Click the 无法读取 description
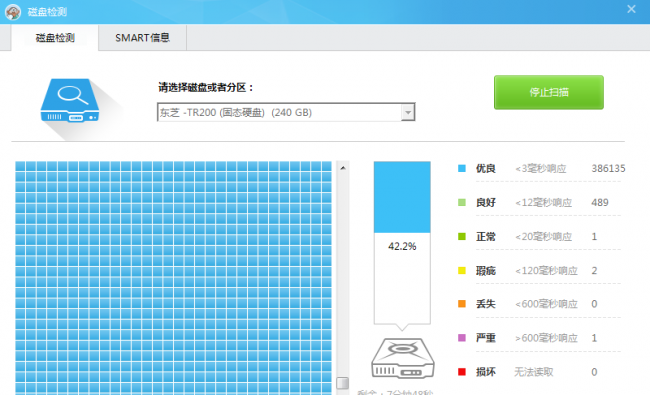The image size is (650, 395). click(x=534, y=372)
